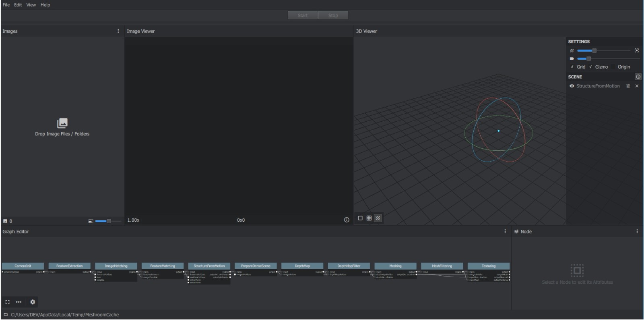This screenshot has height=320, width=644.
Task: Select the StructureFromMotion node in graph
Action: pyautogui.click(x=209, y=266)
